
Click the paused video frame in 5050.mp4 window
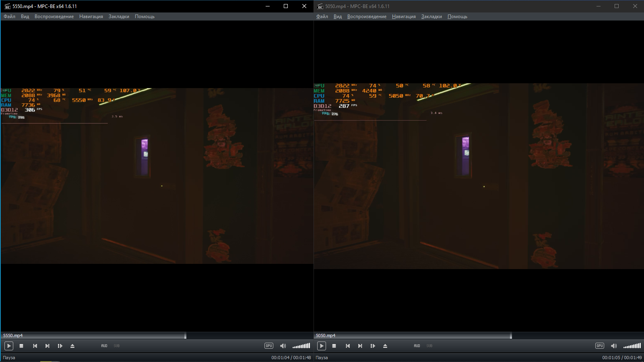click(x=479, y=176)
